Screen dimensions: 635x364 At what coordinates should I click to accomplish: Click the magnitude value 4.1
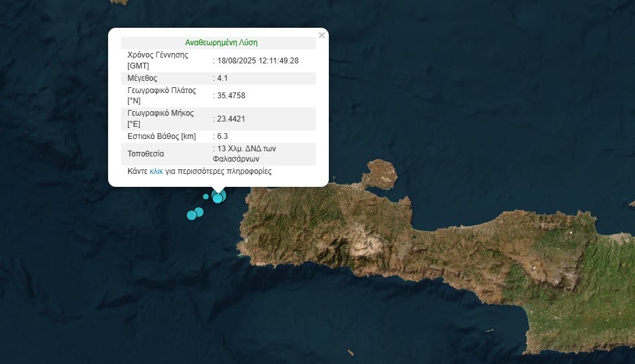[223, 78]
